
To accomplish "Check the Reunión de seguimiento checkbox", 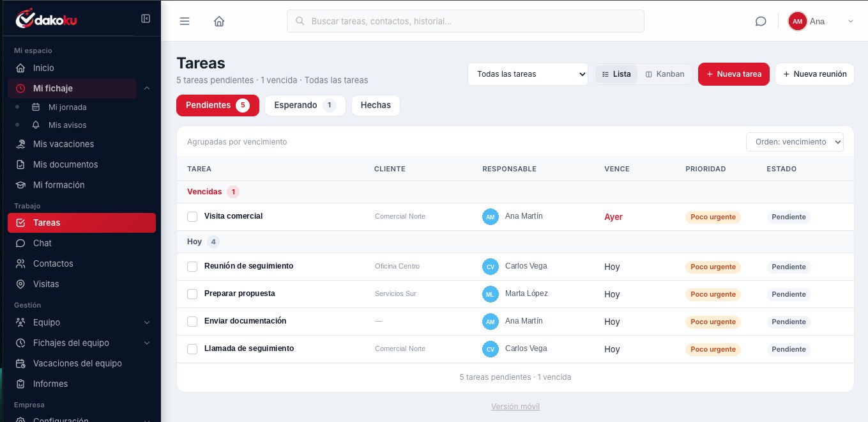I will 192,267.
